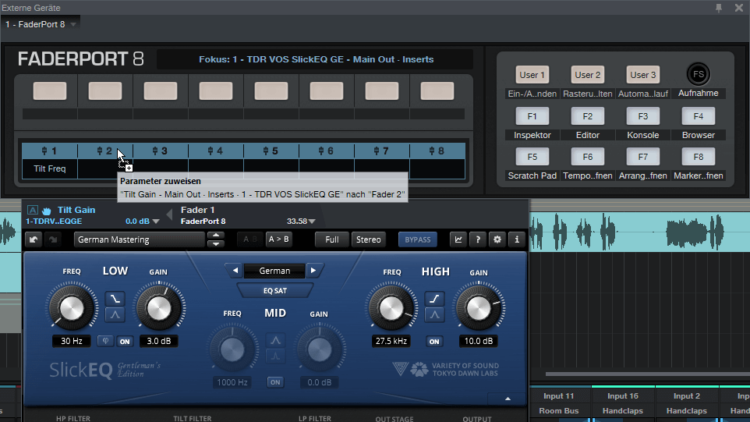Click the 3.0 dB low gain field
The width and height of the screenshot is (750, 422).
click(x=158, y=341)
